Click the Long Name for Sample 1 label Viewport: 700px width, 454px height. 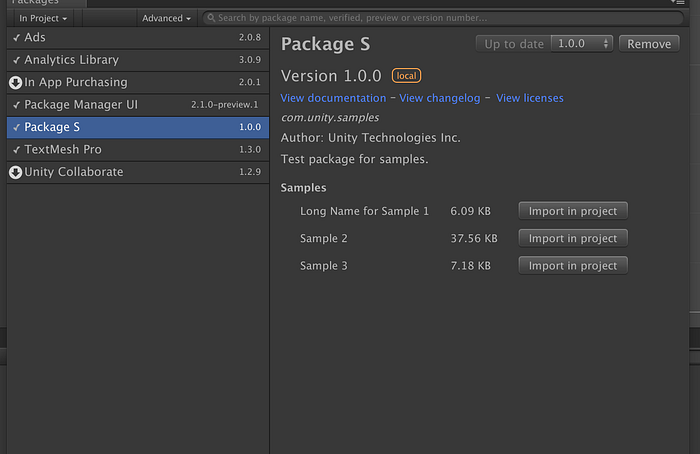[x=364, y=211]
